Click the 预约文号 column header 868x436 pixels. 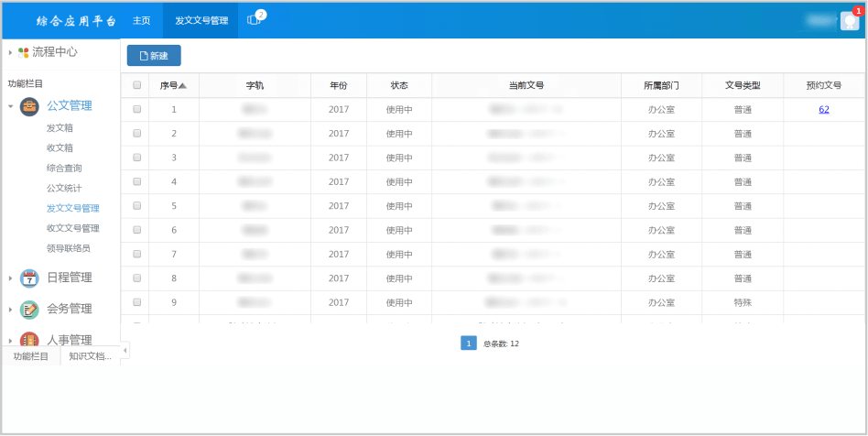[824, 86]
